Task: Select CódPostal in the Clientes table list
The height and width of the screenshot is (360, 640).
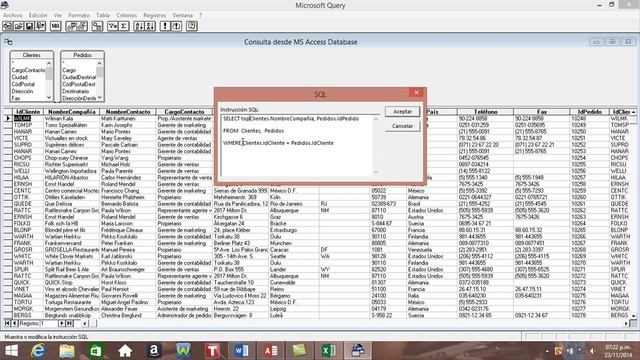Action: pos(23,84)
